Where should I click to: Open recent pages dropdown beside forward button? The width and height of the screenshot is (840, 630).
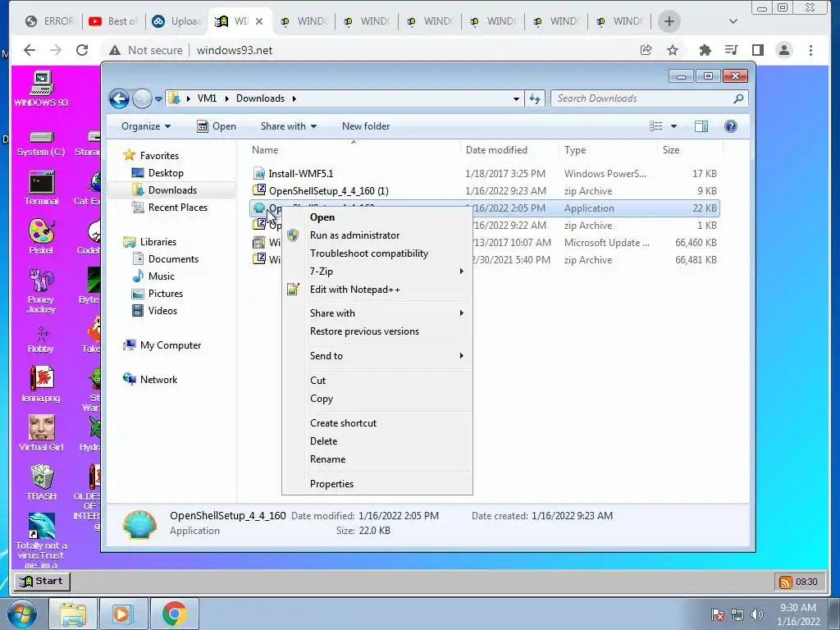click(158, 99)
